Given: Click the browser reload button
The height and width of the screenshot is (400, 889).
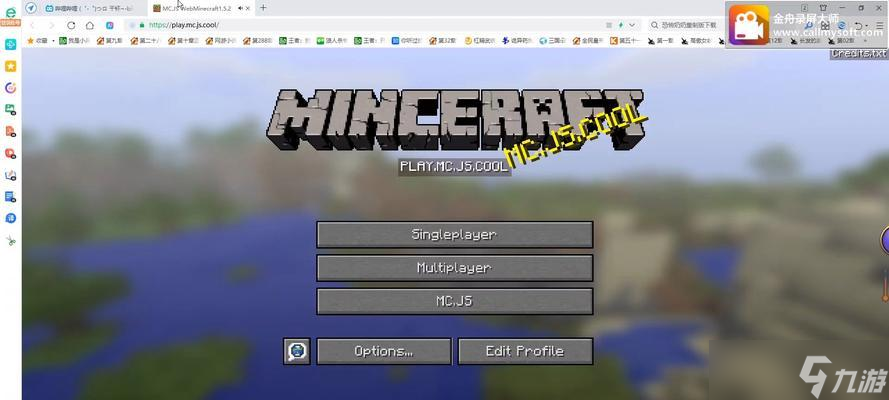Looking at the screenshot, I should [71, 25].
